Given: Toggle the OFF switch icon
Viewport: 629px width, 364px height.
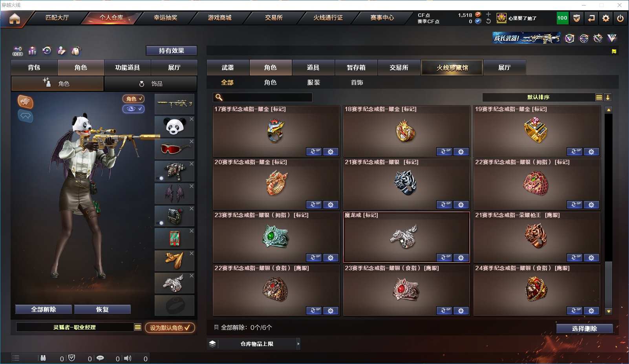Looking at the screenshot, I should coord(18,51).
